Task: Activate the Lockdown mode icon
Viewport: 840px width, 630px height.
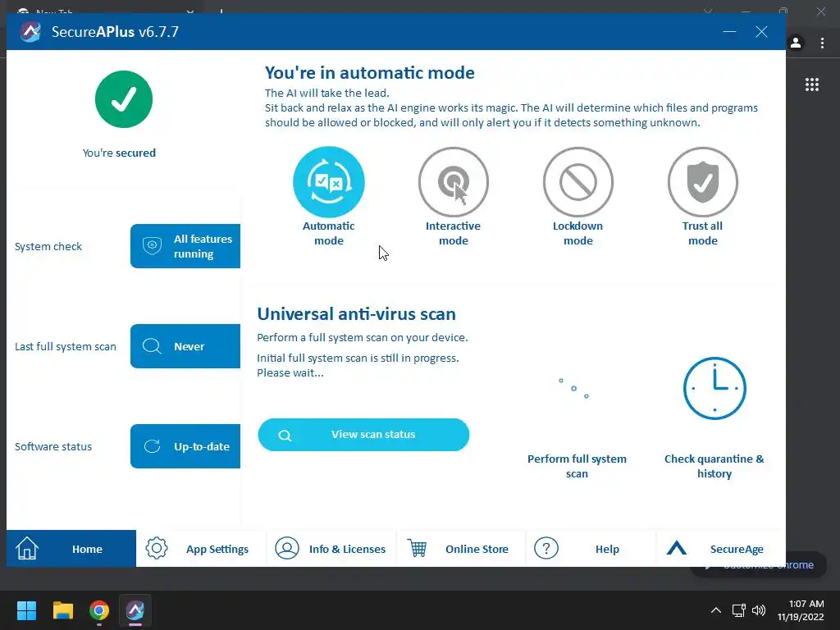Action: (578, 182)
